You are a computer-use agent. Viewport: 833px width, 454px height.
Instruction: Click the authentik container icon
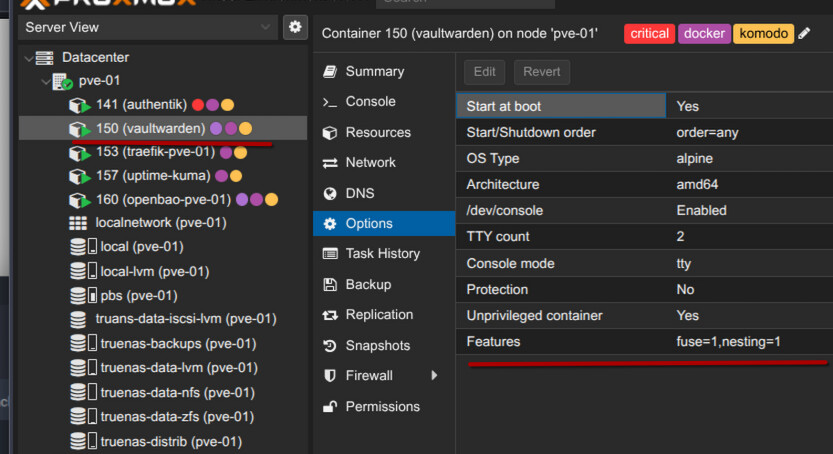(79, 105)
